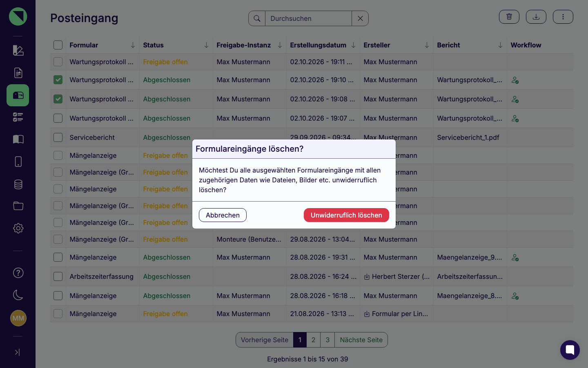This screenshot has height=368, width=588.
Task: Open the folder icon in sidebar
Action: coord(18,206)
